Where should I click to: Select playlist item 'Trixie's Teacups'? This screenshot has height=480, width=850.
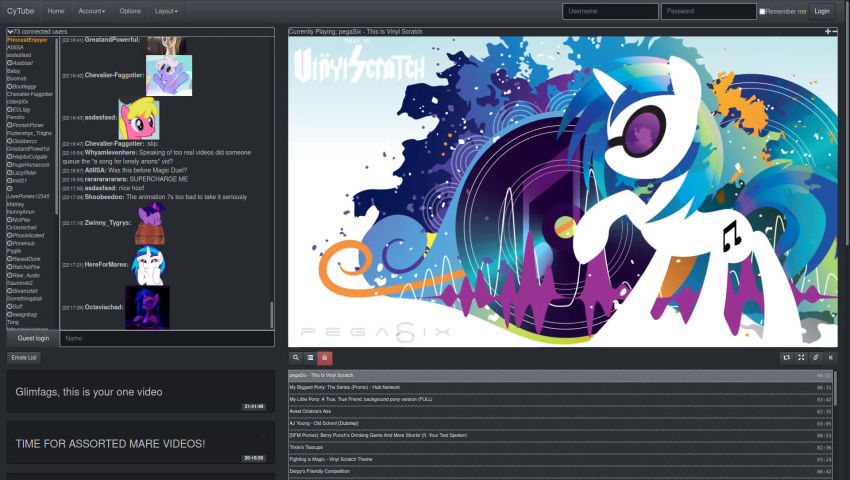[561, 447]
